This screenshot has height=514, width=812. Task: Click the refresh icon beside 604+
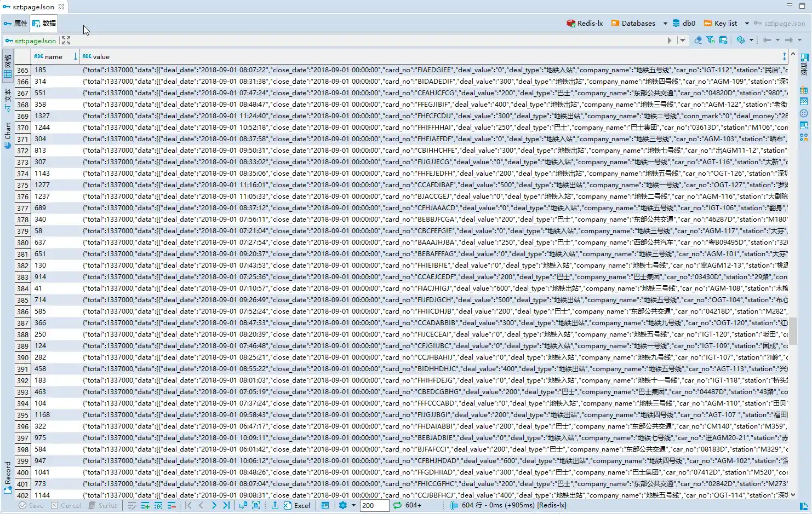coord(397,506)
